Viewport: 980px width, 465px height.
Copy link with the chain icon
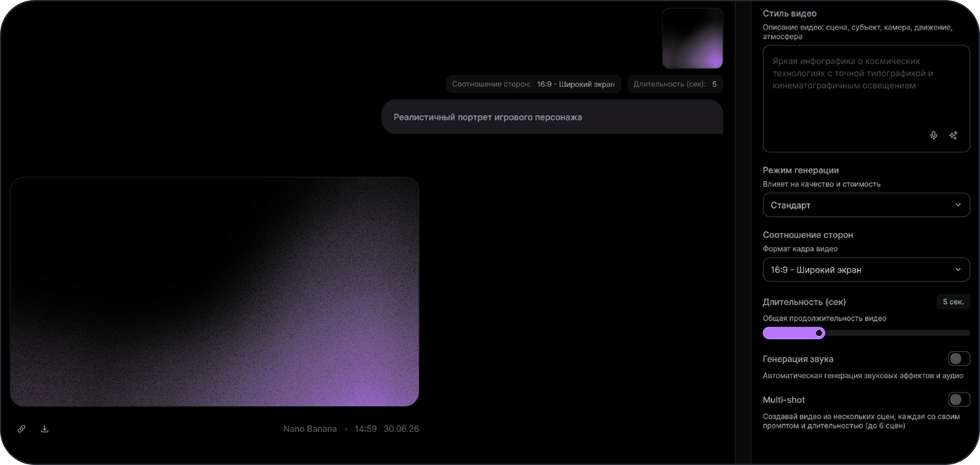tap(21, 429)
